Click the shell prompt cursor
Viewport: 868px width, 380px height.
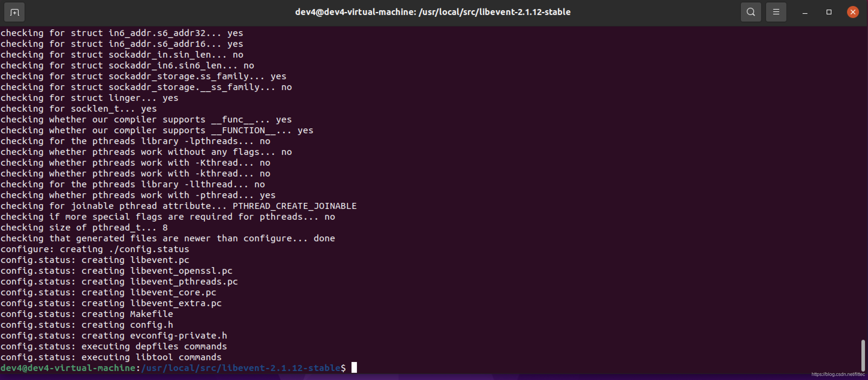354,367
